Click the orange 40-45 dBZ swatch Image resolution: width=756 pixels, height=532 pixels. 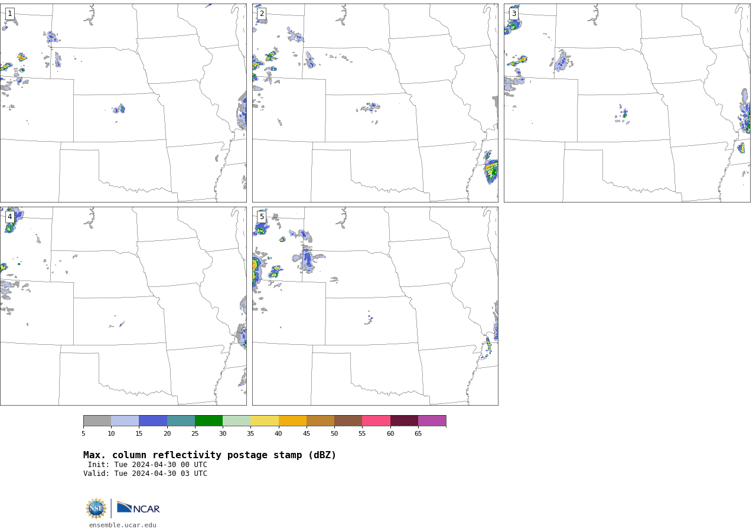coord(292,420)
